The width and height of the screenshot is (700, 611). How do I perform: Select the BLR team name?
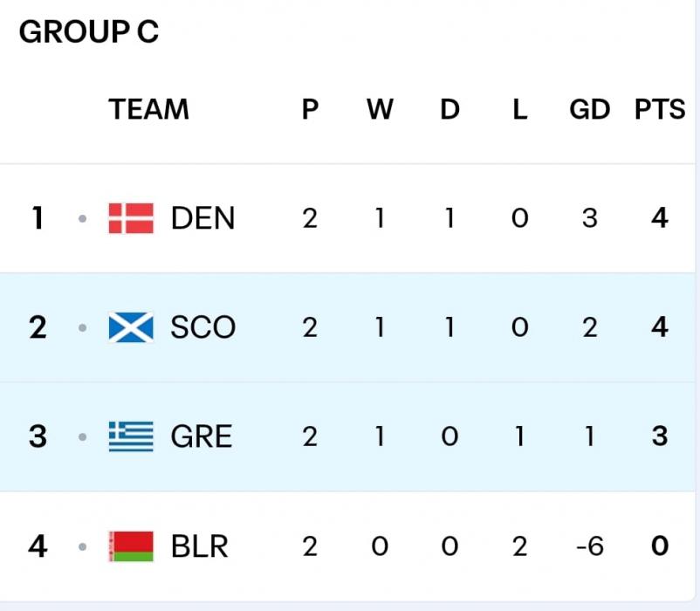200,546
